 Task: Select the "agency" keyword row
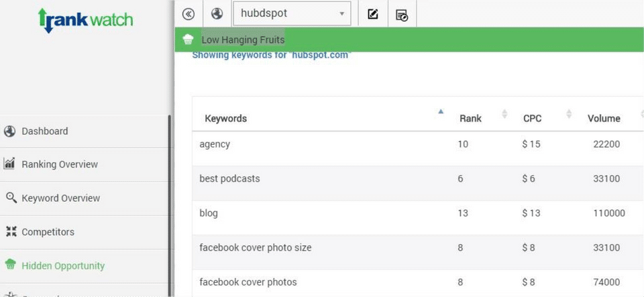pos(418,149)
